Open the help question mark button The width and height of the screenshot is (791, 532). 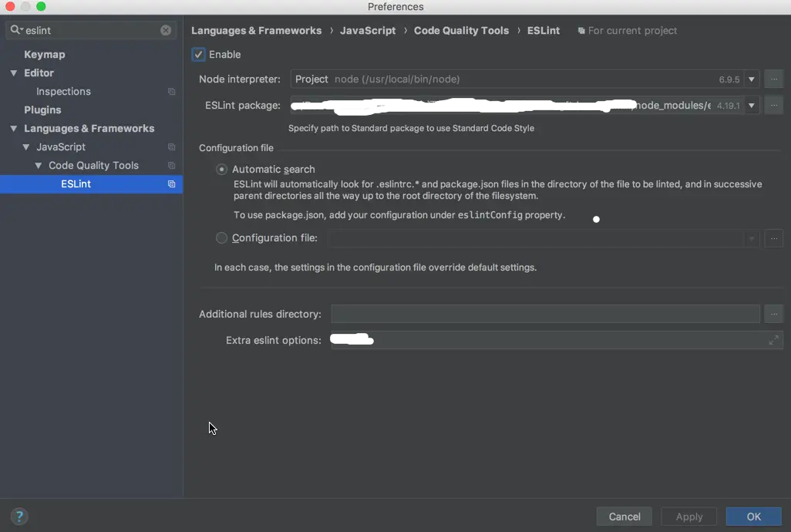click(19, 517)
